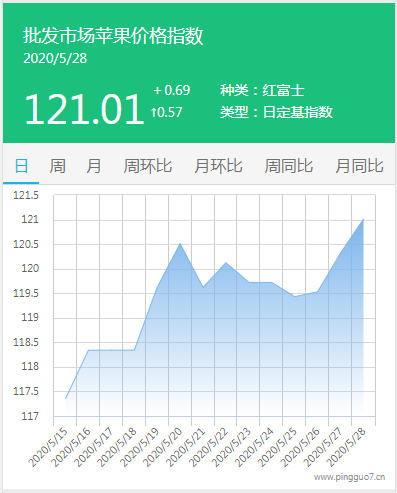
Task: Open the 月同比 tab
Action: [x=359, y=166]
